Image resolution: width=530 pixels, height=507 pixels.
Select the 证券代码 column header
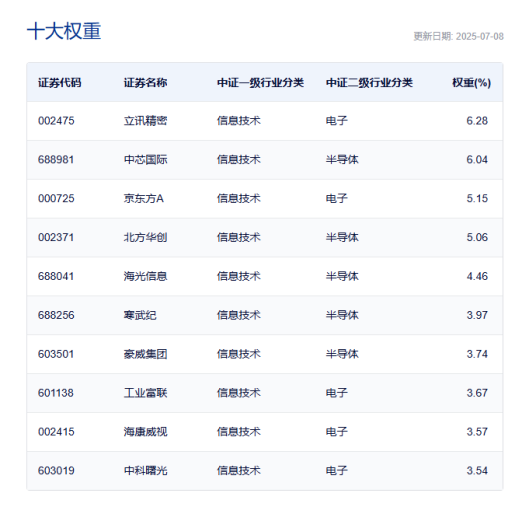[59, 82]
